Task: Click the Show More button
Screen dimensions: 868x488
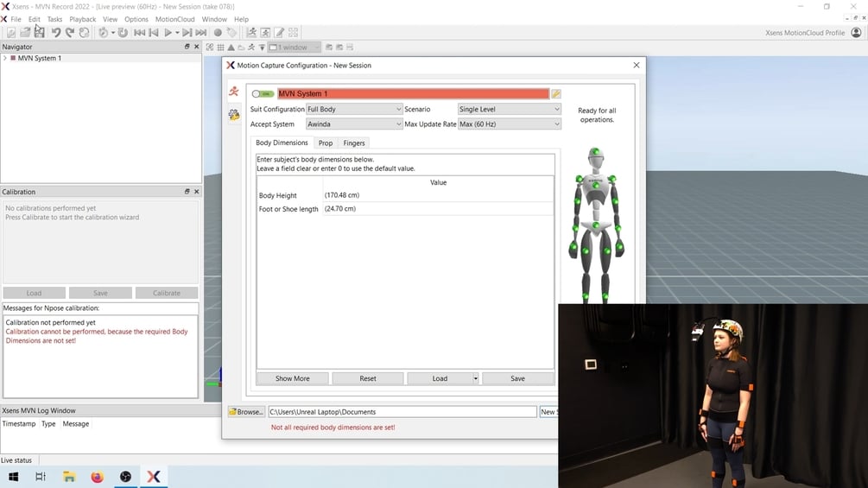Action: coord(292,378)
